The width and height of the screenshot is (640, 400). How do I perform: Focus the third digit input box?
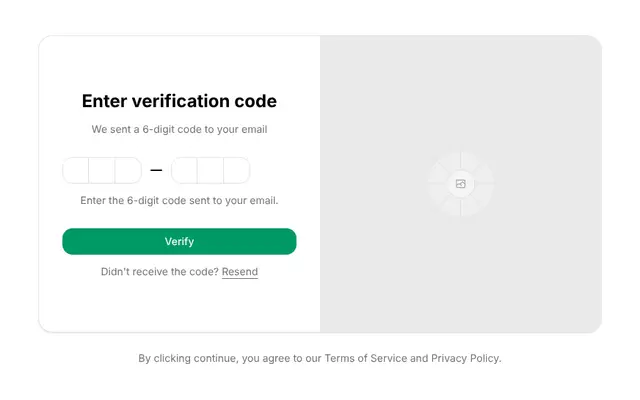click(128, 170)
